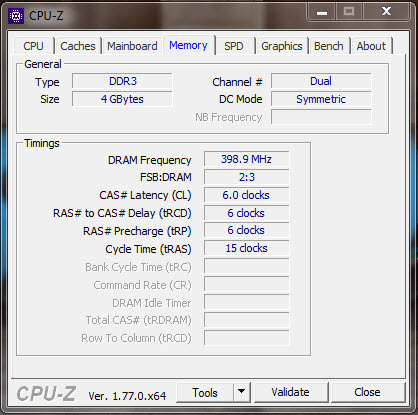The height and width of the screenshot is (415, 418).
Task: View the Graphics tab
Action: click(x=282, y=46)
